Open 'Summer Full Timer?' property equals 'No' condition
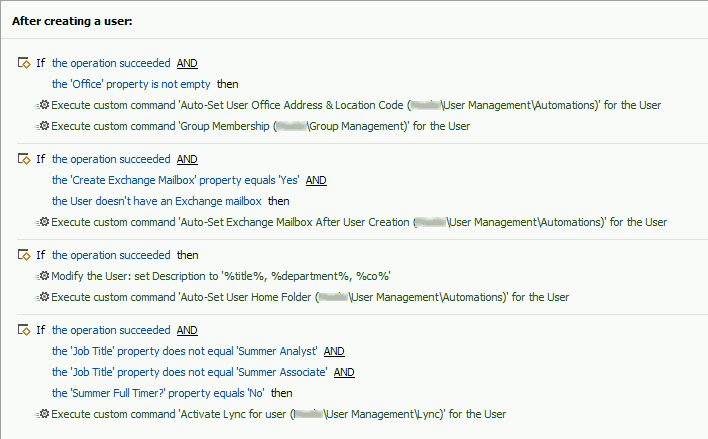 pos(158,393)
